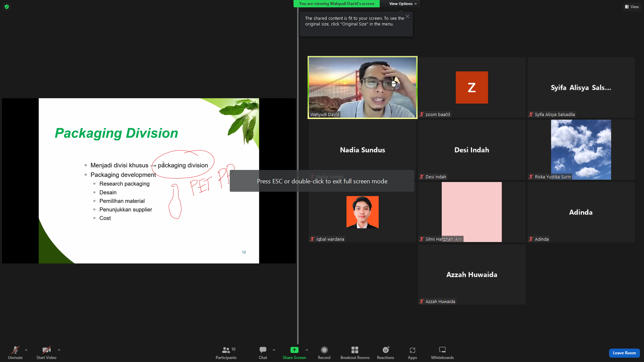The image size is (644, 362).
Task: Click the green encryption shield icon
Action: (x=7, y=7)
